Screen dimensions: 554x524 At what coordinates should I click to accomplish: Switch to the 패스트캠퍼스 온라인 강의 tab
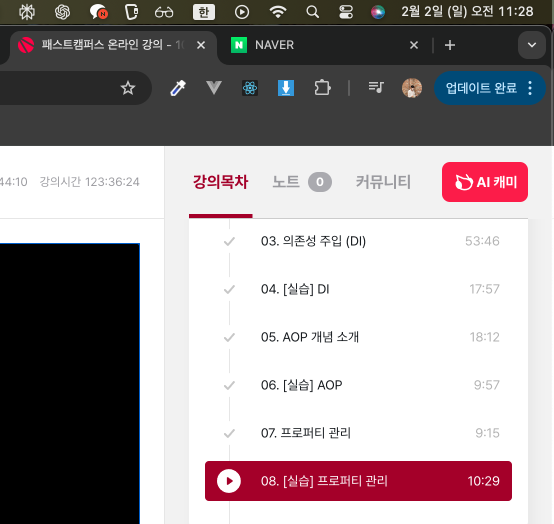point(113,45)
